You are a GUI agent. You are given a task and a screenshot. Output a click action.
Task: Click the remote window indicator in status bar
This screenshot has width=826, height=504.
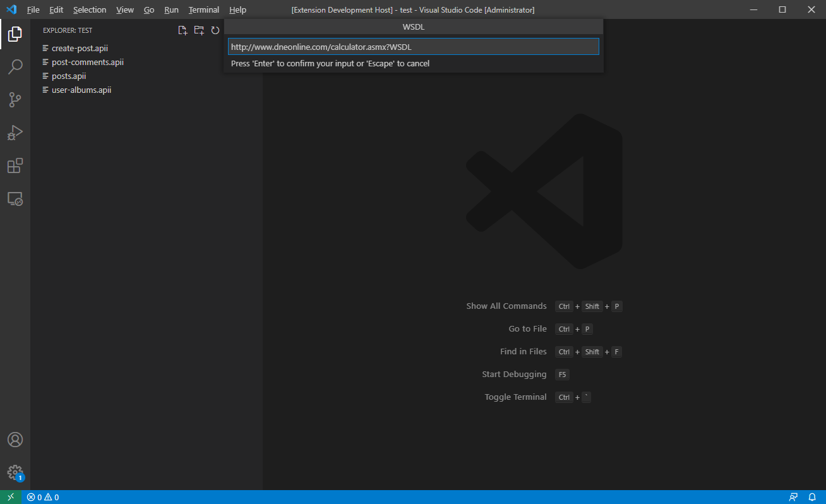11,497
